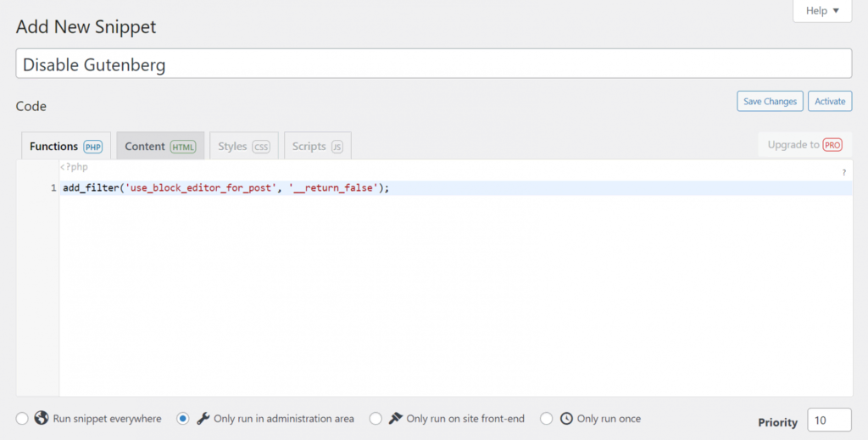Click the HTML badge on Content tab
This screenshot has width=868, height=440.
(x=182, y=147)
